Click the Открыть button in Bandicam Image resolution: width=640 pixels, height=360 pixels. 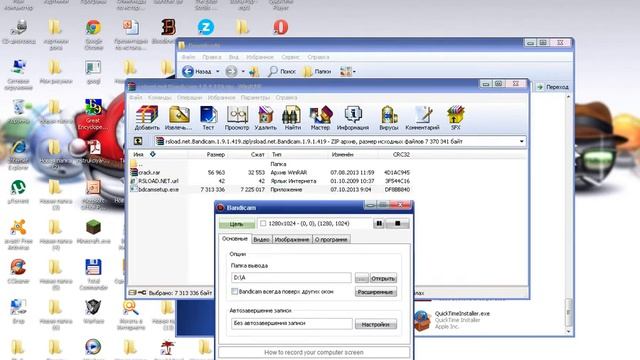point(383,278)
